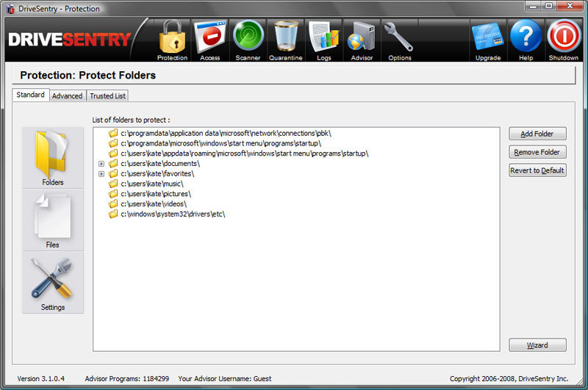This screenshot has height=390, width=588.
Task: Select c:\users\kate\music\ entry
Action: point(152,184)
